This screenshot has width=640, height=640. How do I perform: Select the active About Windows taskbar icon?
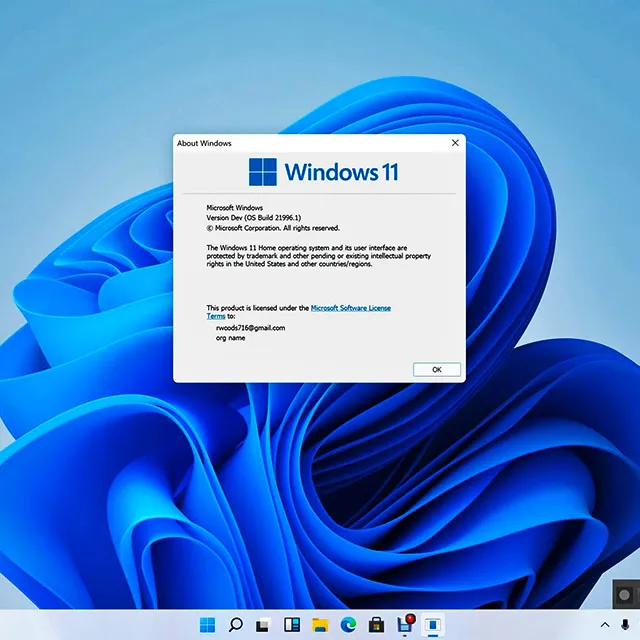tap(433, 625)
